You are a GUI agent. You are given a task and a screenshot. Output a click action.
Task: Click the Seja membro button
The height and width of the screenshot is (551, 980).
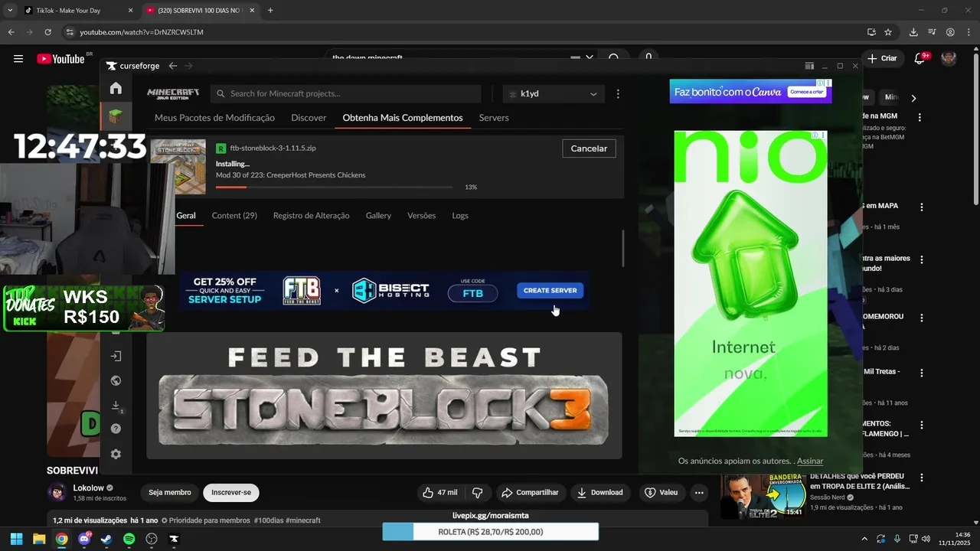coord(169,492)
